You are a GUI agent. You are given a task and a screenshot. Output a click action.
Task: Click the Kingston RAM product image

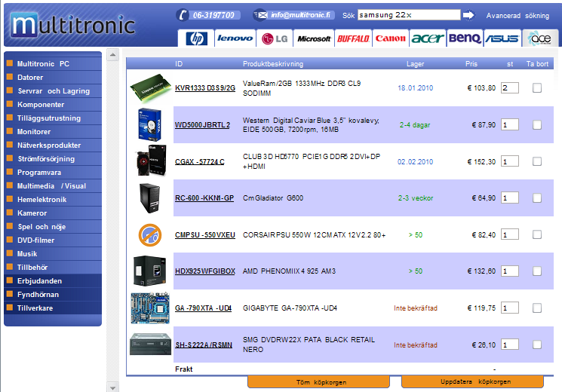point(151,88)
